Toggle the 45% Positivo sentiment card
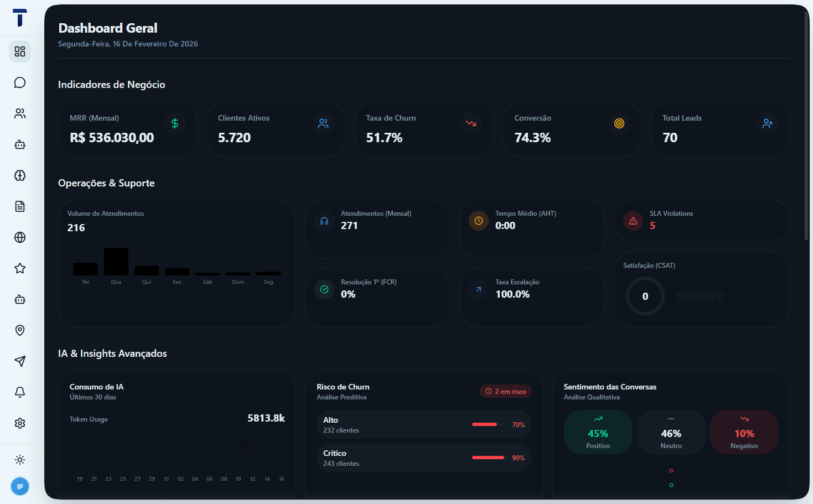Screen dimensions: 813x504 click(x=598, y=432)
